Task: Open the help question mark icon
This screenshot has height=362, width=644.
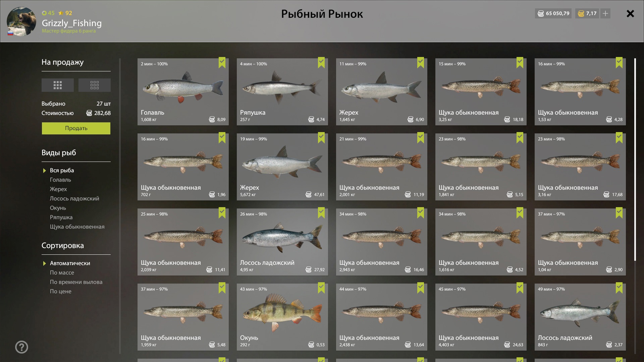Action: [21, 347]
